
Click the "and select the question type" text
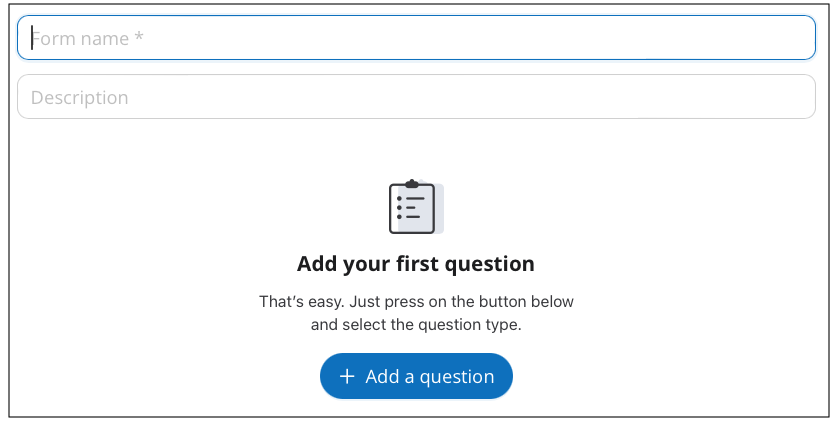click(x=416, y=325)
